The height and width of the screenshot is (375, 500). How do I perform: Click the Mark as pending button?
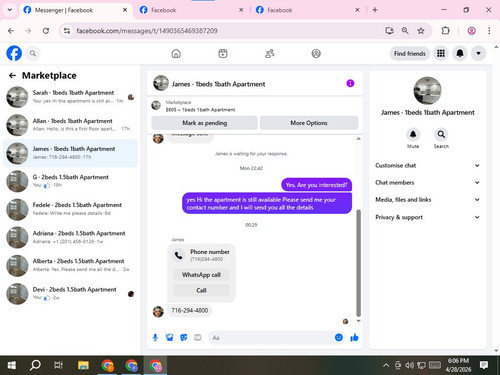point(204,123)
